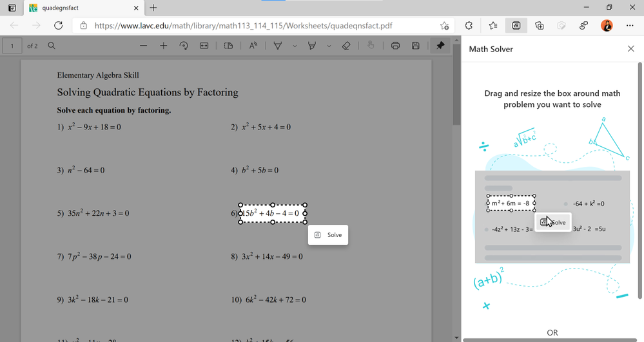Screen dimensions: 644x342
Task: Select the Erase tool
Action: (346, 46)
